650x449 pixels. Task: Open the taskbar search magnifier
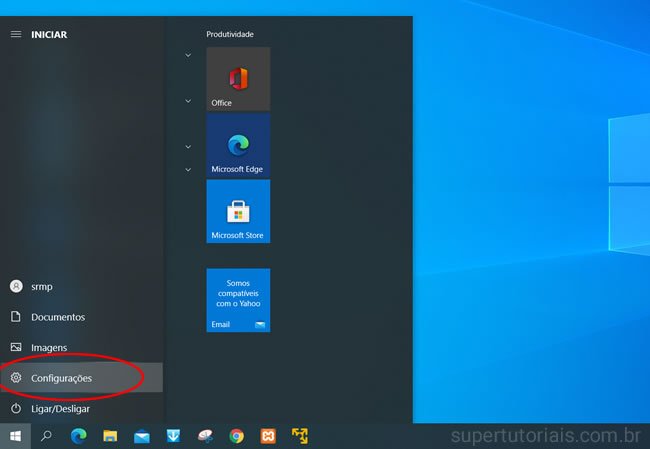pyautogui.click(x=46, y=436)
